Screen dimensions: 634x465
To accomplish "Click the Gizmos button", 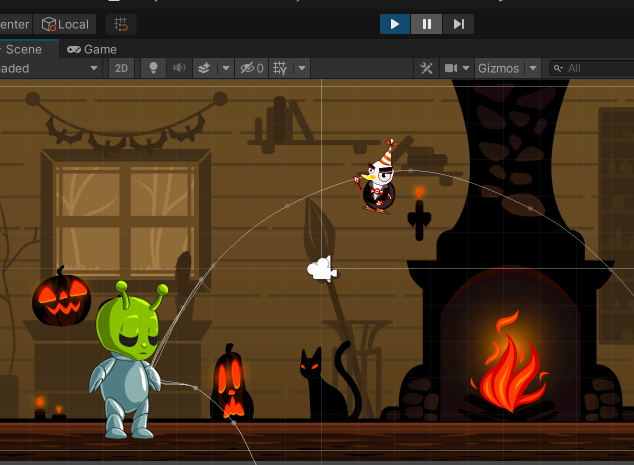I will (x=498, y=68).
